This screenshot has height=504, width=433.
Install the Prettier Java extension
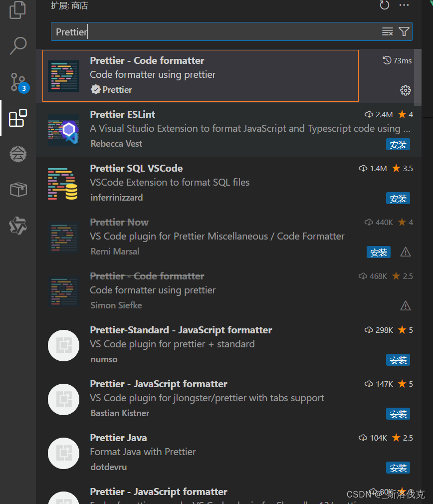[x=398, y=468]
